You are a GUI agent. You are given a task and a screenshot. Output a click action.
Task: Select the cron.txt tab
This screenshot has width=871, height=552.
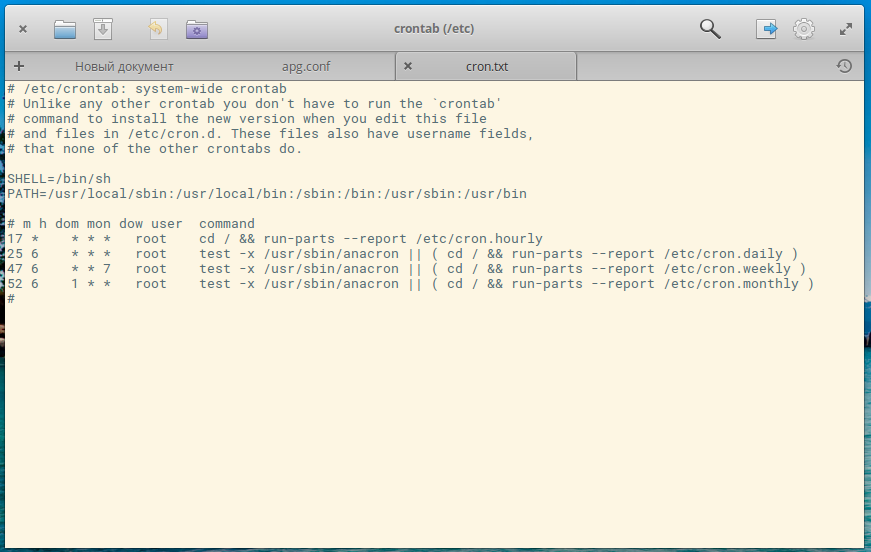click(x=487, y=67)
